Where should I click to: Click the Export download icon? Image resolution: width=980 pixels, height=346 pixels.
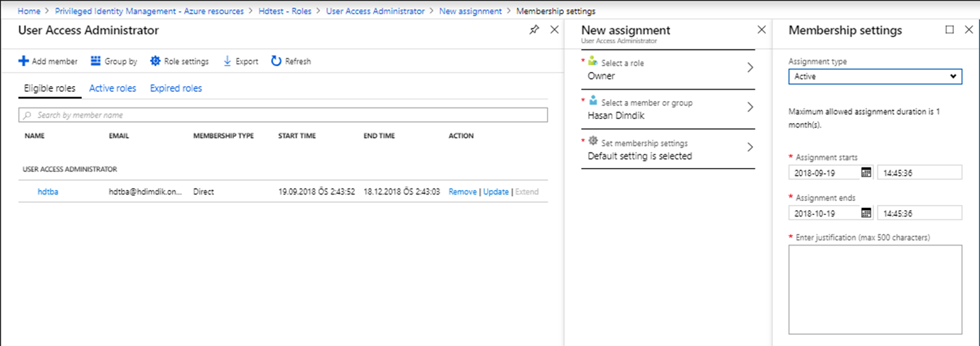click(228, 61)
